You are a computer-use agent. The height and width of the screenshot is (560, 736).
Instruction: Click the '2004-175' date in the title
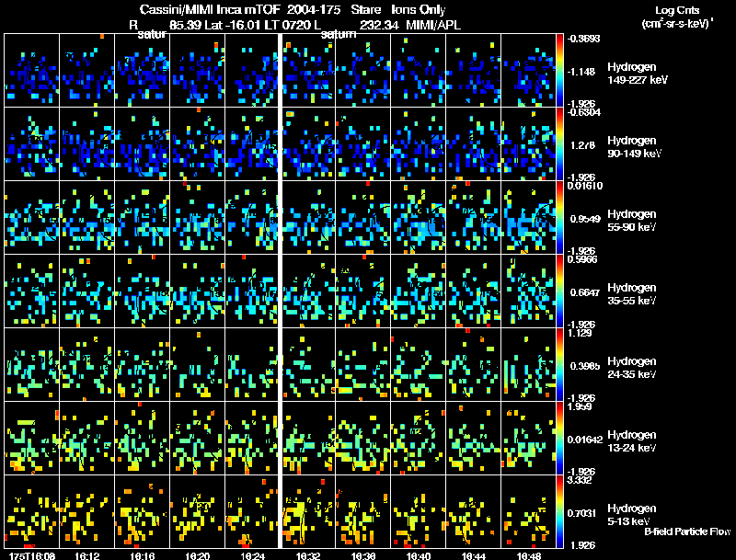tap(314, 9)
